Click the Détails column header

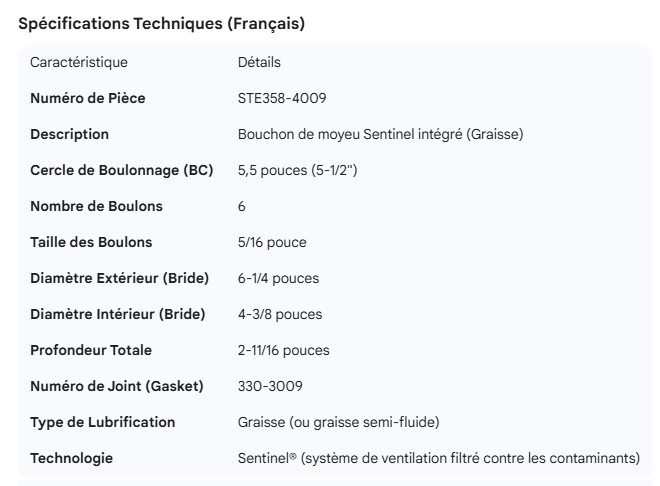[259, 62]
